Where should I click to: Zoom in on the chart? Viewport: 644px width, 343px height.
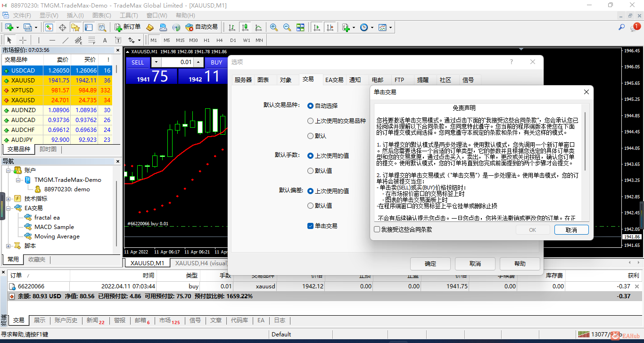(273, 27)
